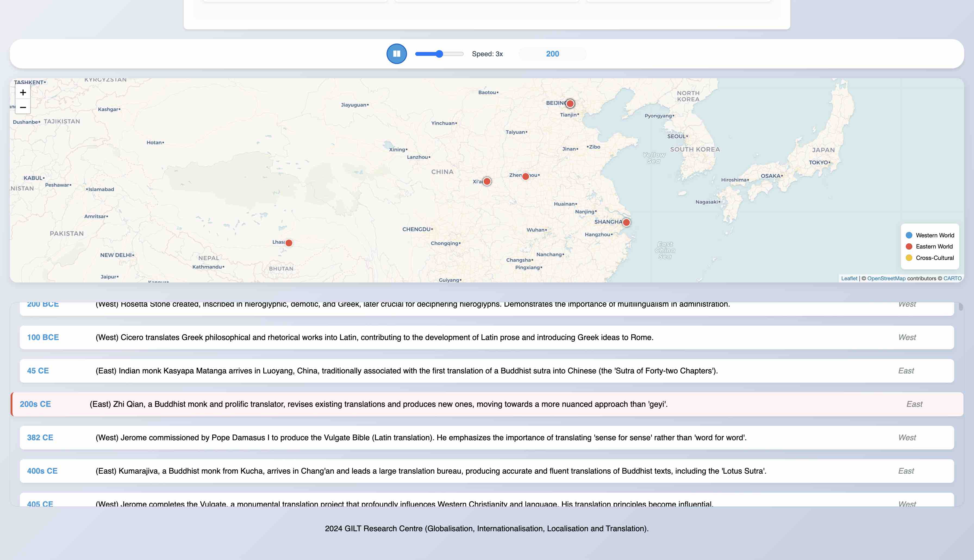The image size is (974, 560).
Task: Select the 405 CE Jerome completes Vulgate entry
Action: (487, 500)
